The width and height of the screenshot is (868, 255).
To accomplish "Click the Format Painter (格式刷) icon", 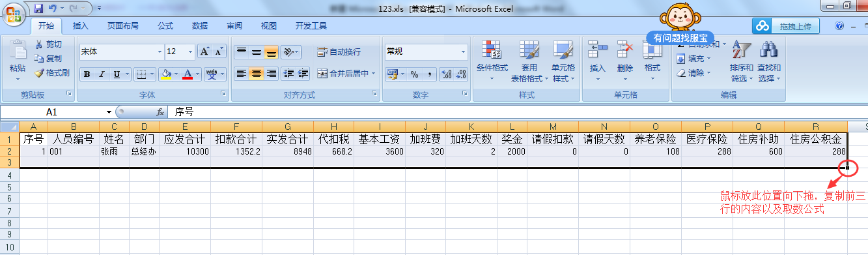I will click(38, 72).
